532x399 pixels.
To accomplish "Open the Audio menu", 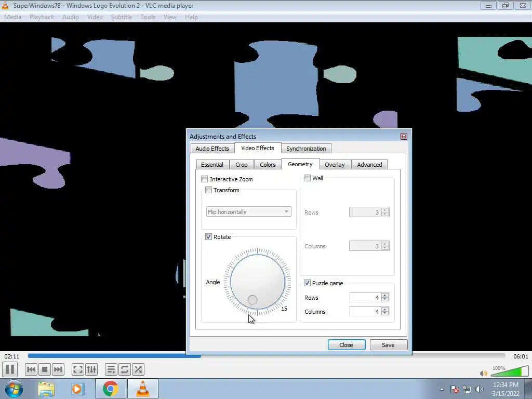I will [x=71, y=17].
